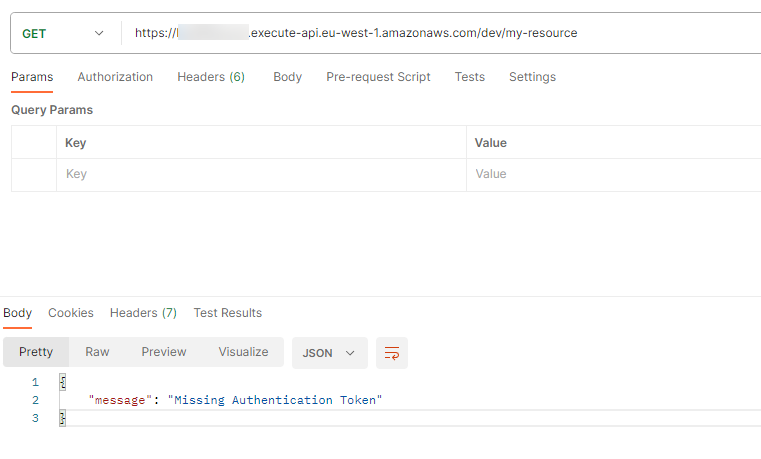
Task: Switch response view to Raw
Action: pyautogui.click(x=97, y=352)
